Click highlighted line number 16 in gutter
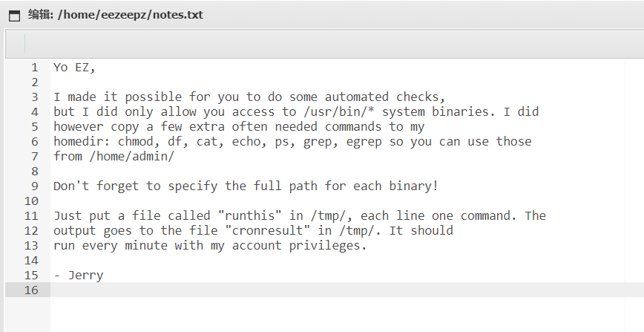 (31, 290)
